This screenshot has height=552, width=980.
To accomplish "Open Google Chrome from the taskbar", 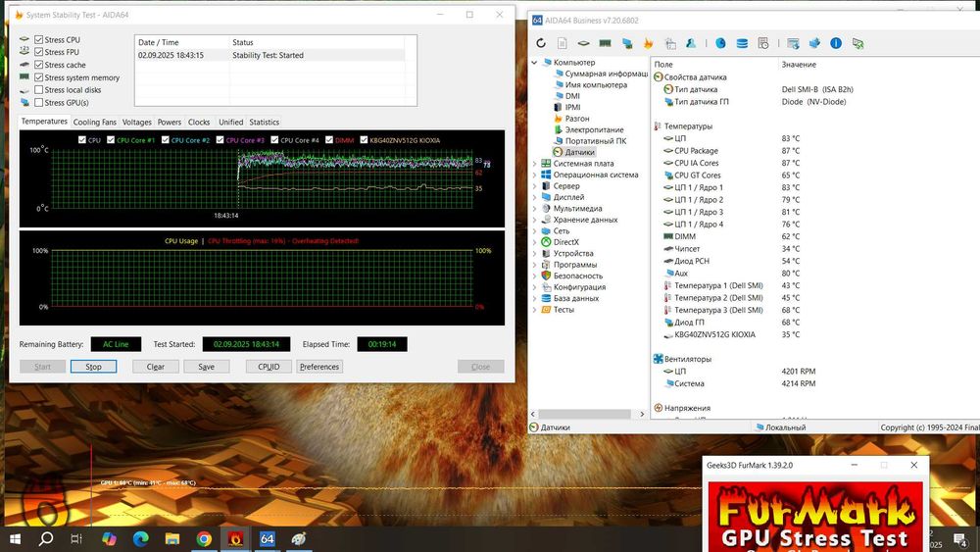I will pyautogui.click(x=204, y=538).
